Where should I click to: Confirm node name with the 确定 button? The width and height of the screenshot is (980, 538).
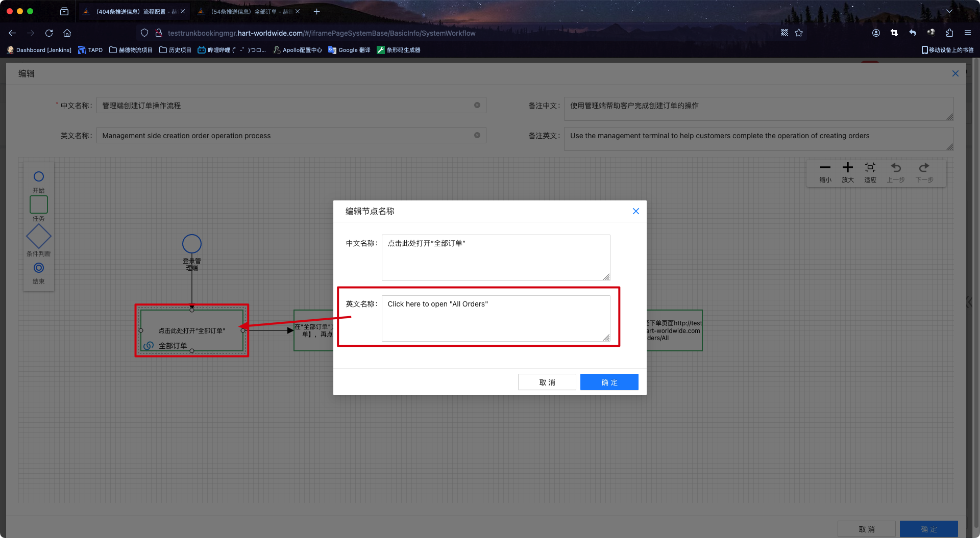609,382
